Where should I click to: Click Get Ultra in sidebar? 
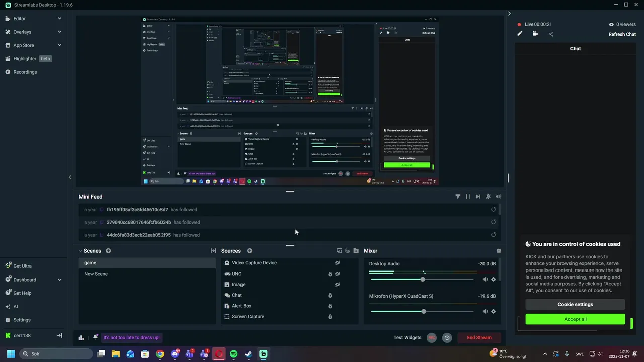pyautogui.click(x=22, y=266)
